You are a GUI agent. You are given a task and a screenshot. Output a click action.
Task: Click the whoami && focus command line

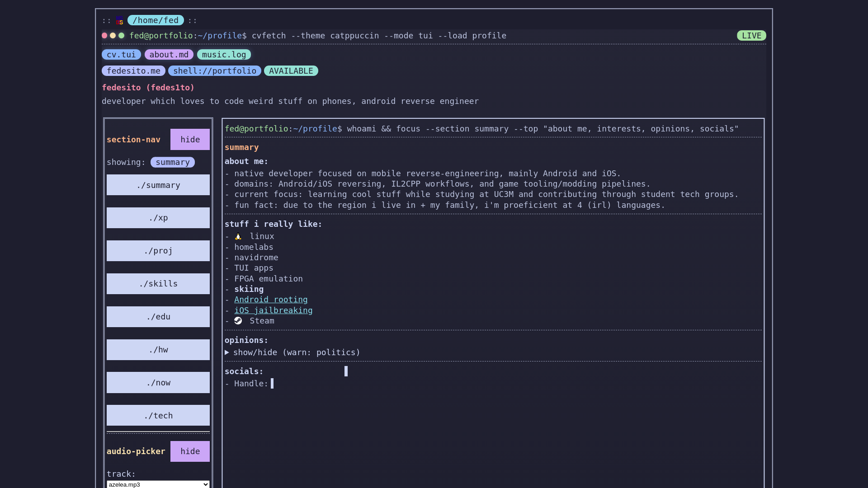pos(542,129)
